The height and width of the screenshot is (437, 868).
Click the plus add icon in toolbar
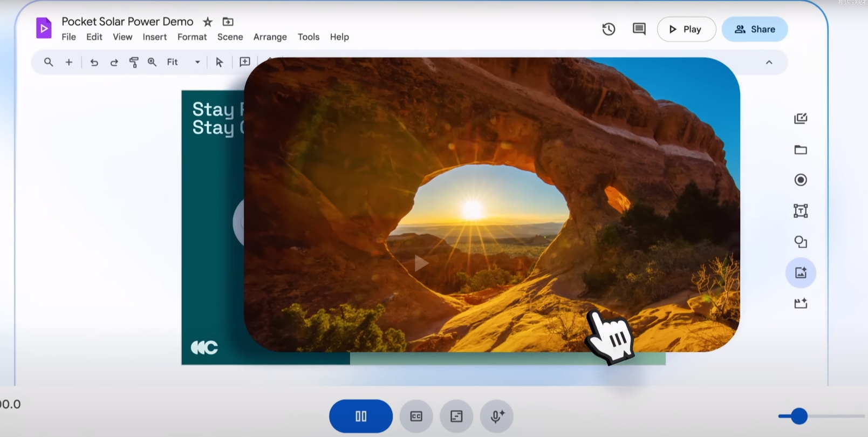(69, 62)
